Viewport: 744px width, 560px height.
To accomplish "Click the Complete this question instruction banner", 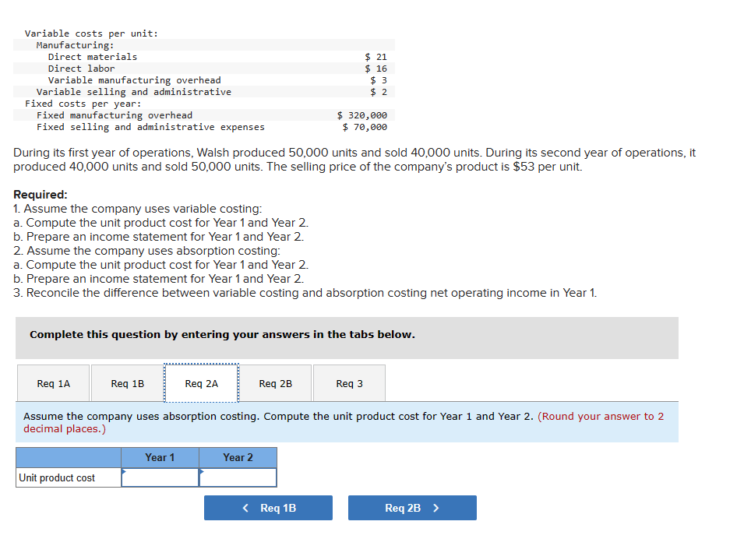I will click(347, 337).
